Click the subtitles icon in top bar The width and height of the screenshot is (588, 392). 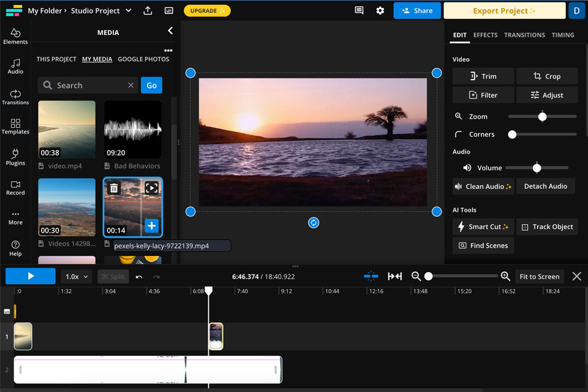(169, 10)
